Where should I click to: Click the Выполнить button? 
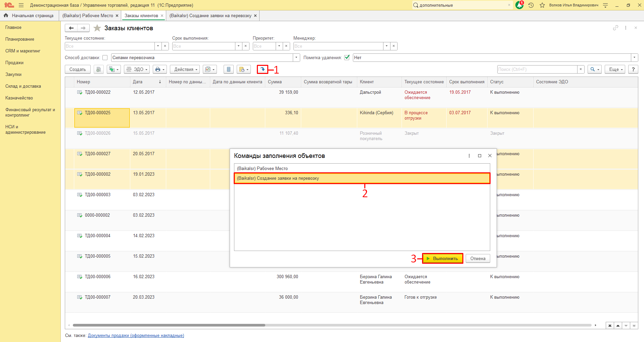443,258
